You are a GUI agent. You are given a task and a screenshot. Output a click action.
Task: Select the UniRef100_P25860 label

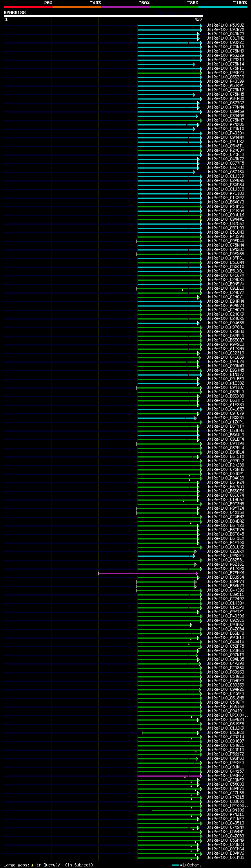pos(225,668)
